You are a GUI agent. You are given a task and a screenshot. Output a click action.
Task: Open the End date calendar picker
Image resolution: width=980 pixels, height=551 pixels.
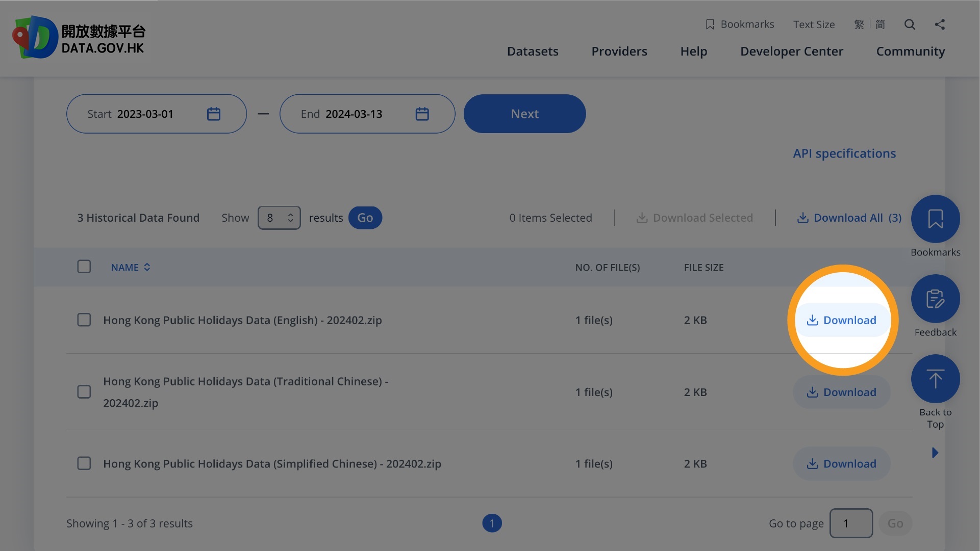click(x=422, y=114)
